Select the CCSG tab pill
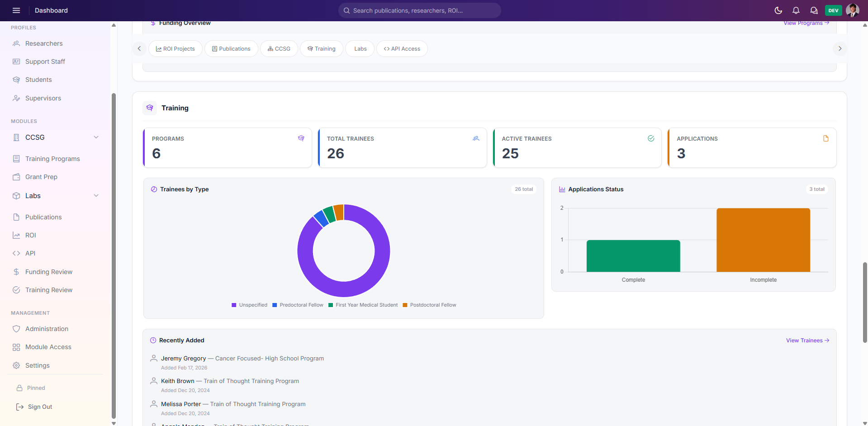868x426 pixels. pyautogui.click(x=279, y=49)
